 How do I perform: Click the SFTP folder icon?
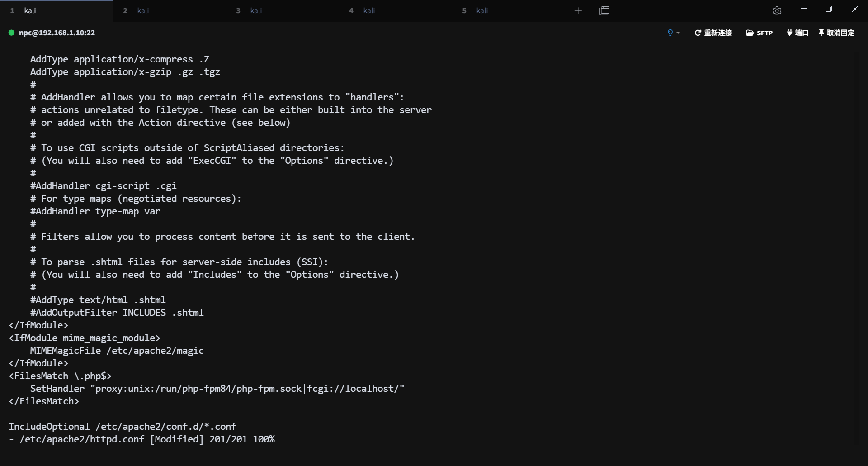pos(750,33)
